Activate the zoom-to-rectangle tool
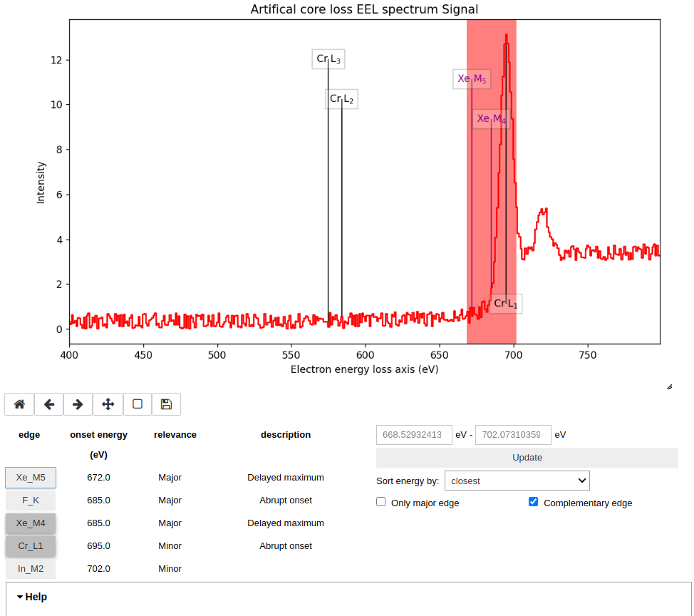This screenshot has width=694, height=616. pos(138,404)
